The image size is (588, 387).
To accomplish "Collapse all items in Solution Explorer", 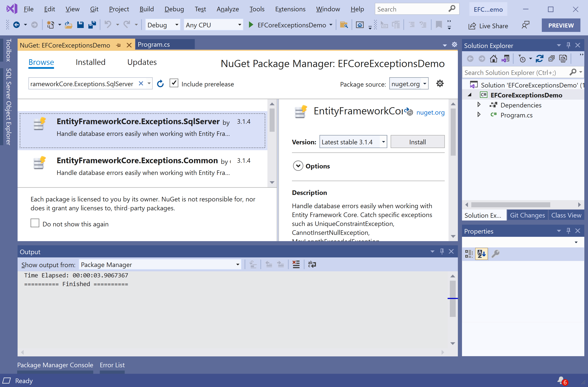I will click(551, 58).
